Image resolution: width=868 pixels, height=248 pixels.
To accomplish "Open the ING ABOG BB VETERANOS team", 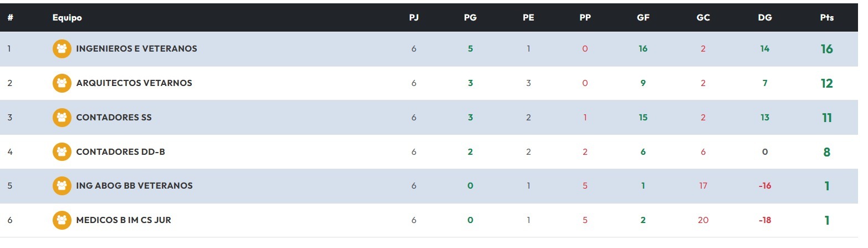I will (x=134, y=186).
